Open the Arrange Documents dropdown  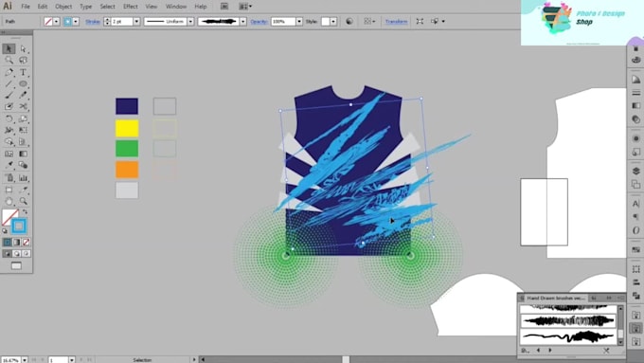pos(245,7)
